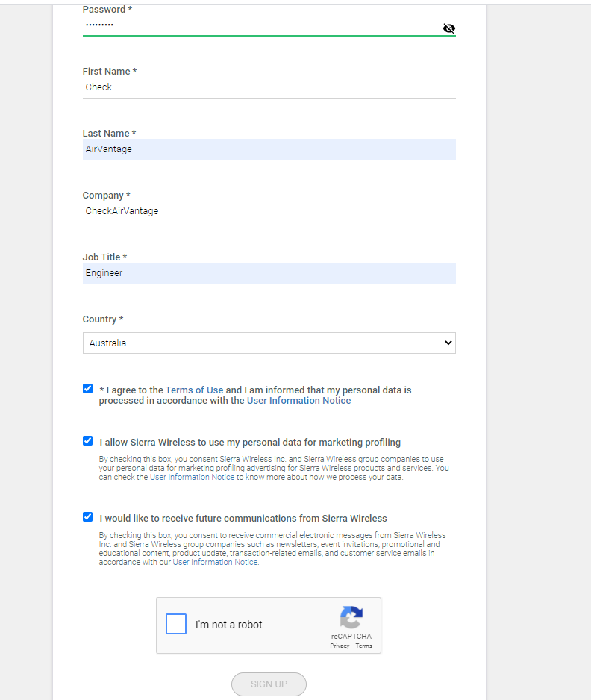Click the Job Title field containing Engineer
Viewport: 591px width, 700px height.
point(269,273)
